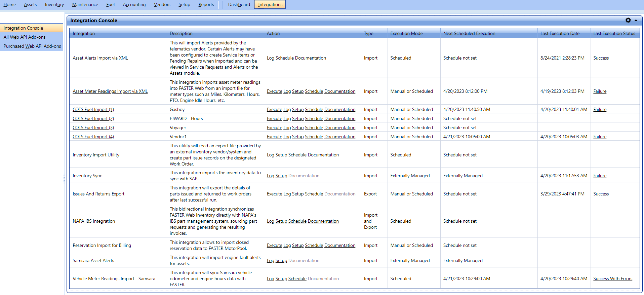644x295 pixels.
Task: View Failure status of Asset Meter Readings Import
Action: point(600,91)
